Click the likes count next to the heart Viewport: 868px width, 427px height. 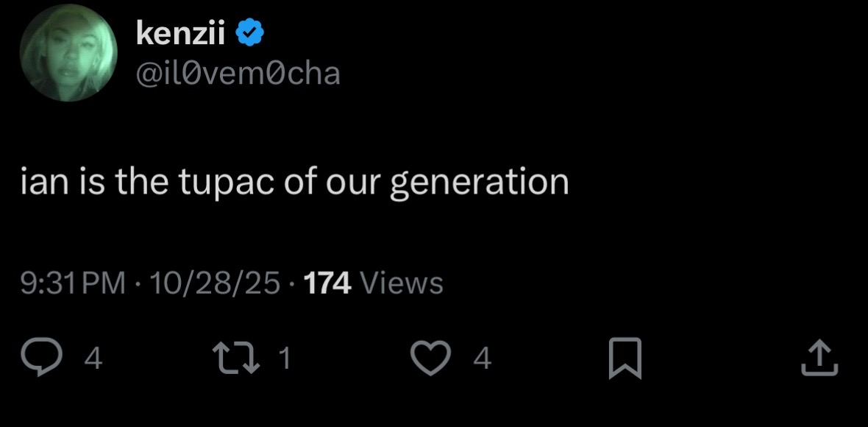point(482,359)
